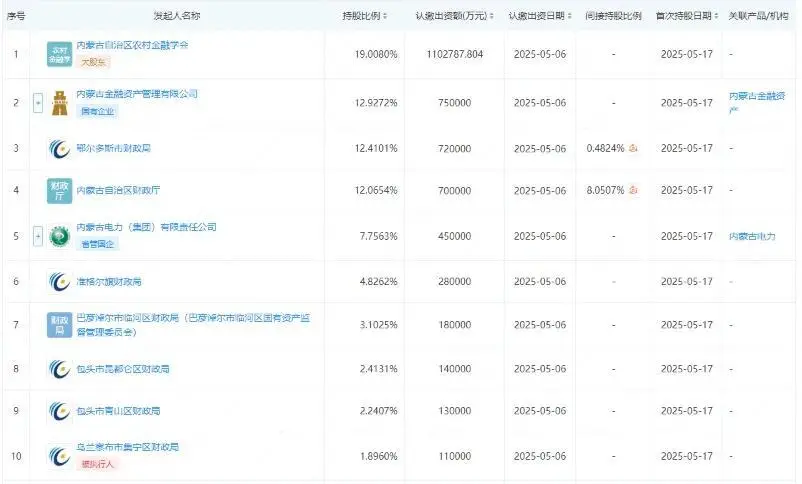The height and width of the screenshot is (484, 802).
Task: Select the 2.2407% shareholding cell
Action: [378, 411]
